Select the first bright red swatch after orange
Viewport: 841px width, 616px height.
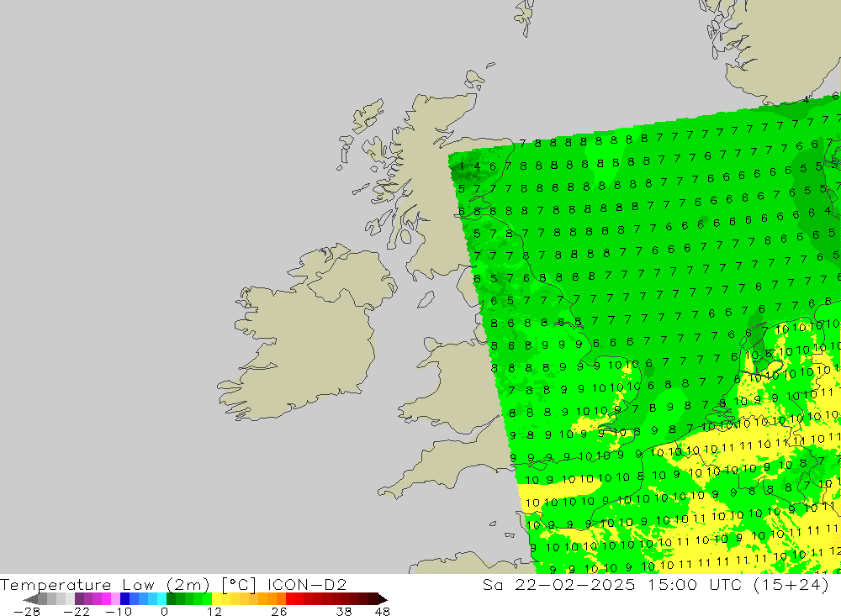290,599
